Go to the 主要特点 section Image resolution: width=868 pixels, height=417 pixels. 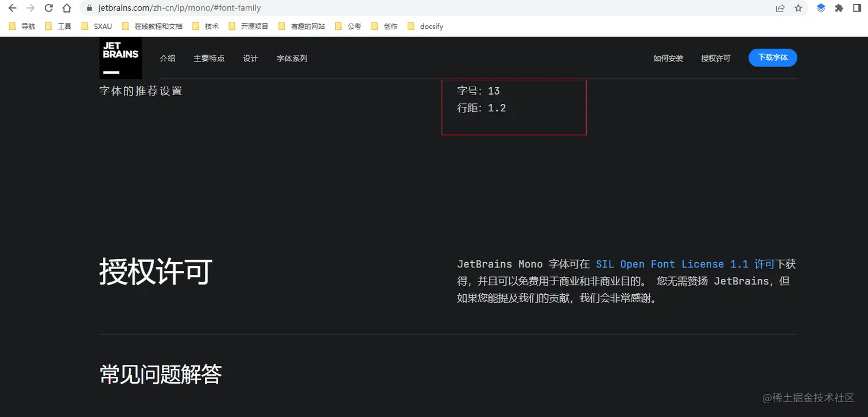[209, 59]
